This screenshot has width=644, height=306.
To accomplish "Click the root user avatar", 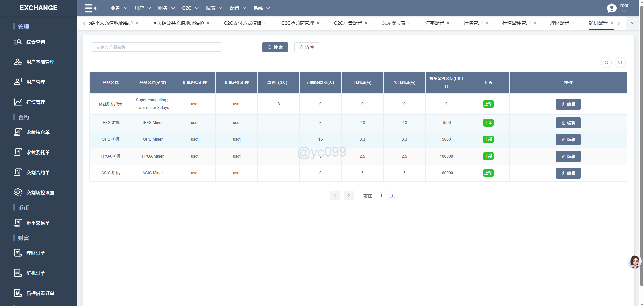I will (x=612, y=8).
